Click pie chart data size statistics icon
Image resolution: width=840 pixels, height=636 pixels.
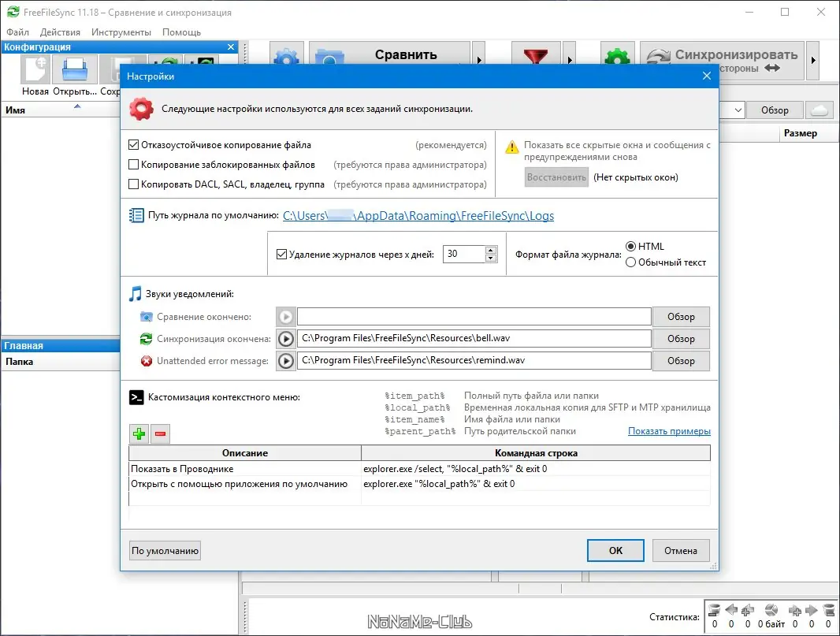point(771,610)
